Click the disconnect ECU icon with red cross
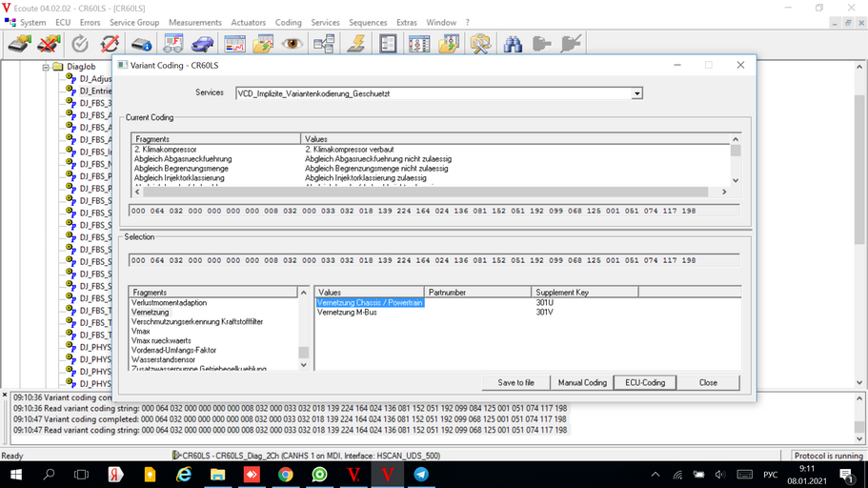The width and height of the screenshot is (868, 488). pyautogui.click(x=49, y=44)
